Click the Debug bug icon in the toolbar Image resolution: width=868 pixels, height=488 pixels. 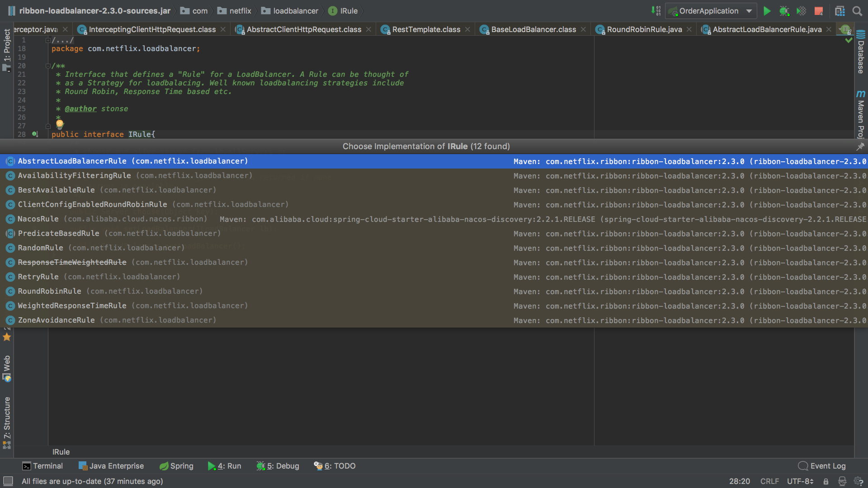point(784,11)
